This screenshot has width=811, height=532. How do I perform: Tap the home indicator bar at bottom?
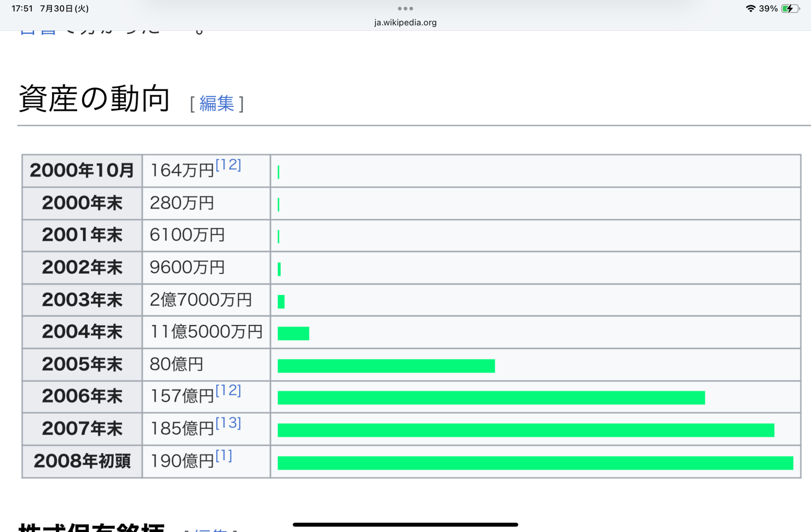click(405, 525)
